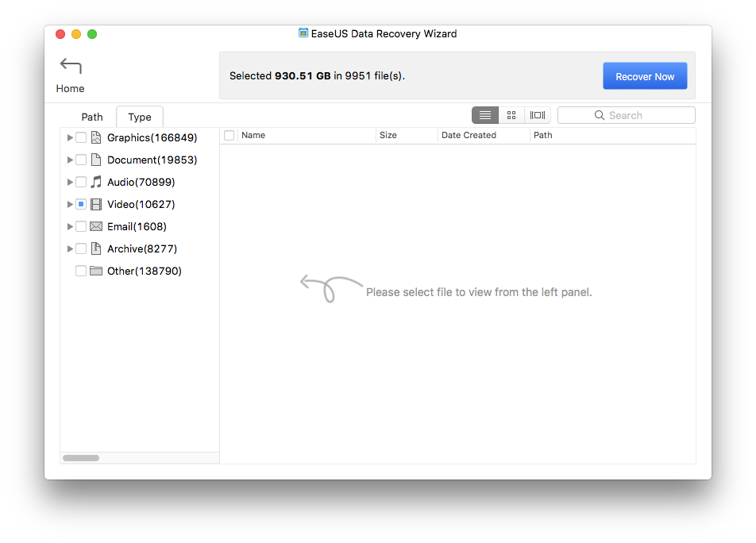756x543 pixels.
Task: Expand the Graphics category
Action: click(x=70, y=138)
